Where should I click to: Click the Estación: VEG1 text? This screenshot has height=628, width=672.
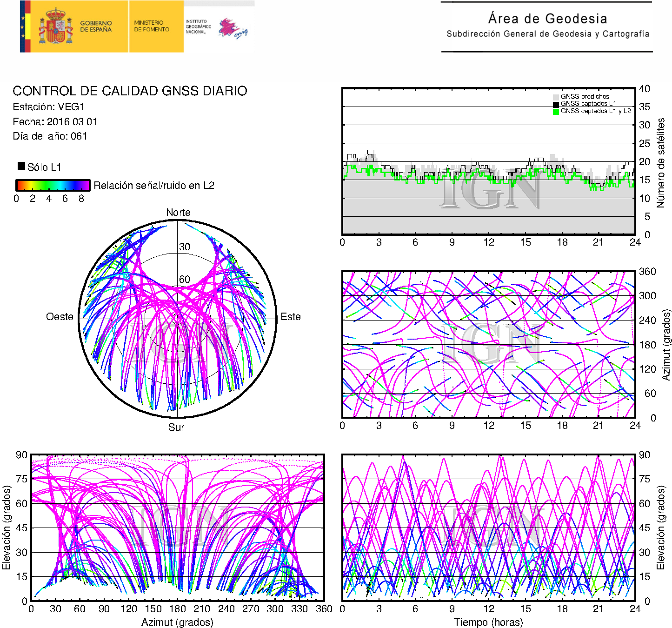click(x=48, y=107)
